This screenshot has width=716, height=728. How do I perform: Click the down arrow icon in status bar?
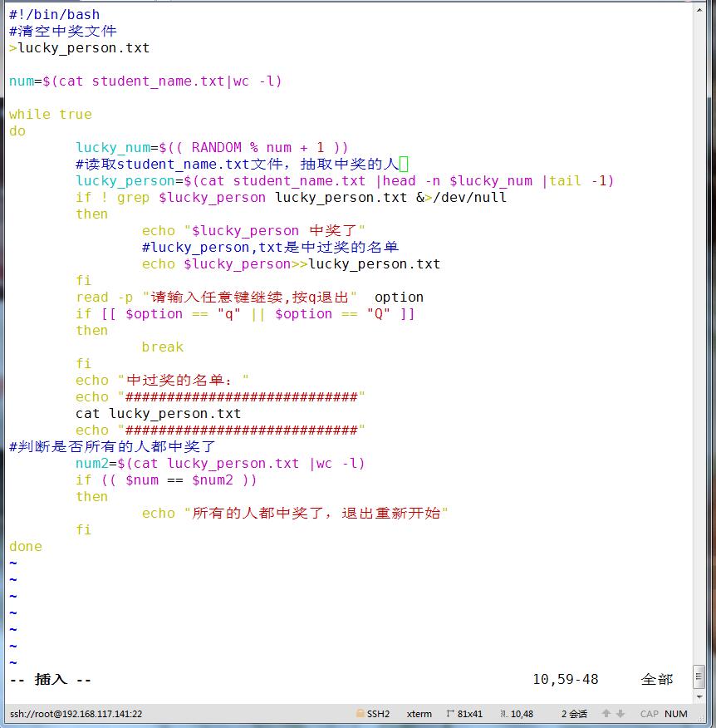click(620, 714)
